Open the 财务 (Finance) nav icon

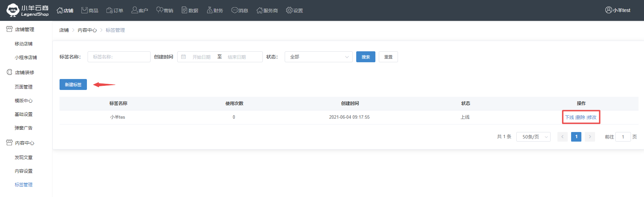pos(210,10)
